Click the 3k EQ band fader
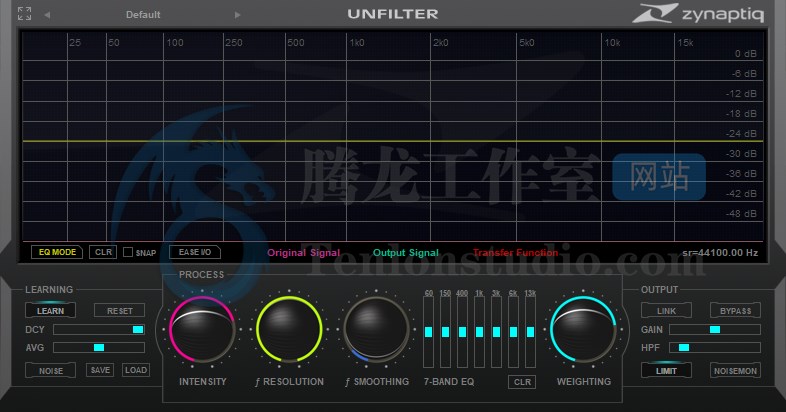The image size is (786, 412). click(x=496, y=332)
